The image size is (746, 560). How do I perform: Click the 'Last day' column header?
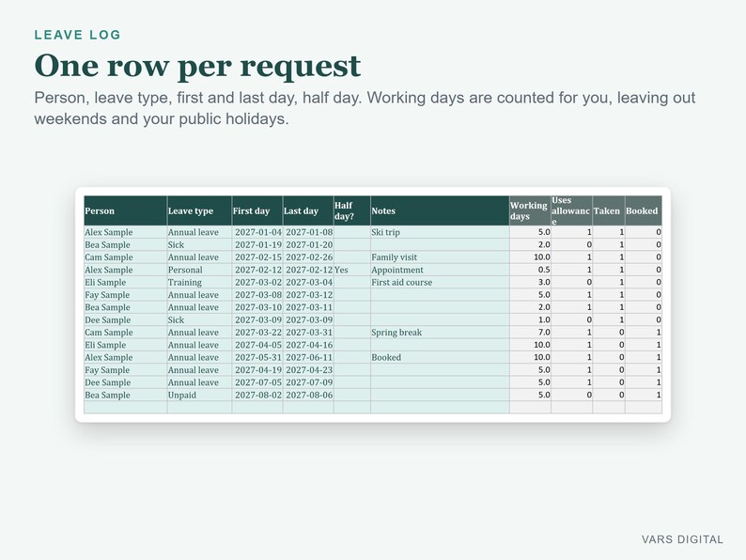(x=308, y=210)
